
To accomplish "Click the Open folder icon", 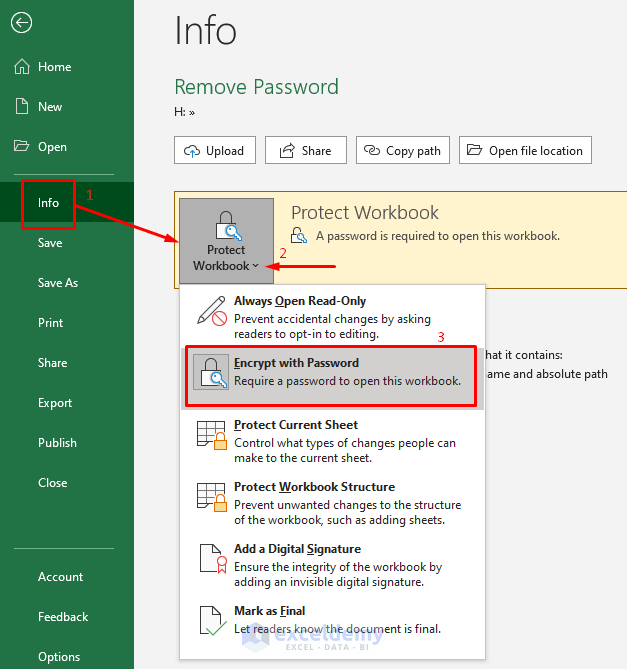I will pos(21,146).
